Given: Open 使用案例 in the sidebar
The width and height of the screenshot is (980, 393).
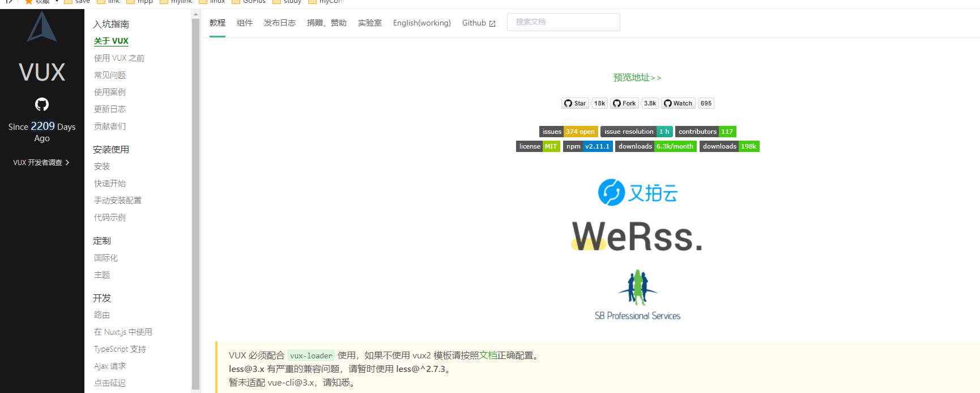Looking at the screenshot, I should tap(110, 92).
